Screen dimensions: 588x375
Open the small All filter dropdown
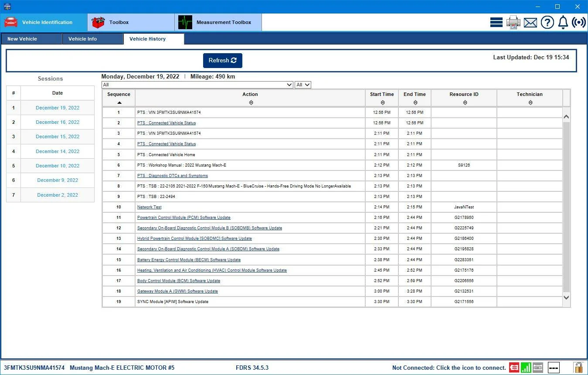[303, 85]
